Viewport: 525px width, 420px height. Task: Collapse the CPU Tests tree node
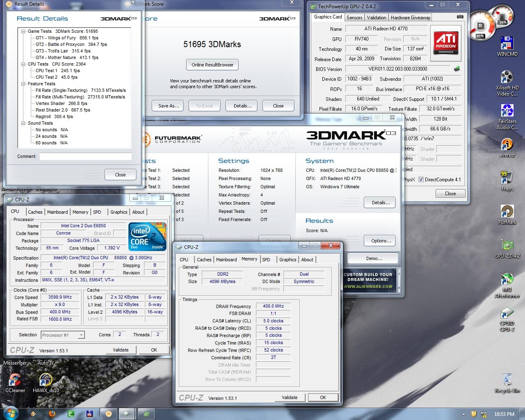coord(23,64)
